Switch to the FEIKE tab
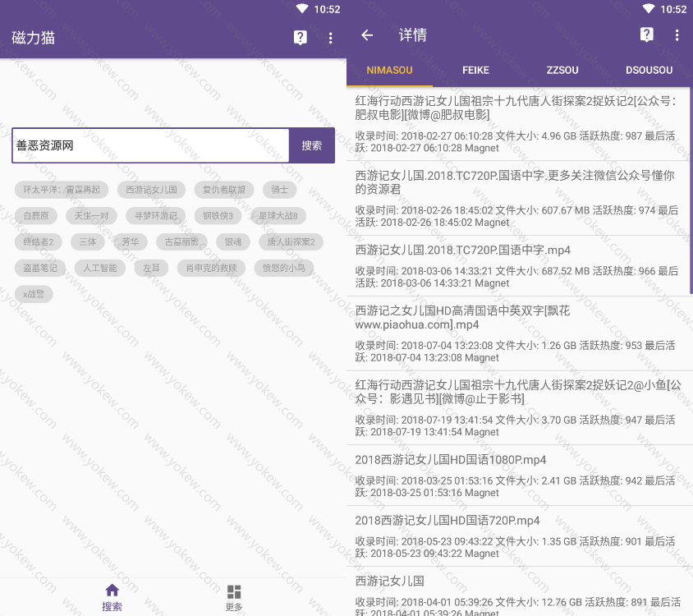This screenshot has height=616, width=693. coord(475,71)
